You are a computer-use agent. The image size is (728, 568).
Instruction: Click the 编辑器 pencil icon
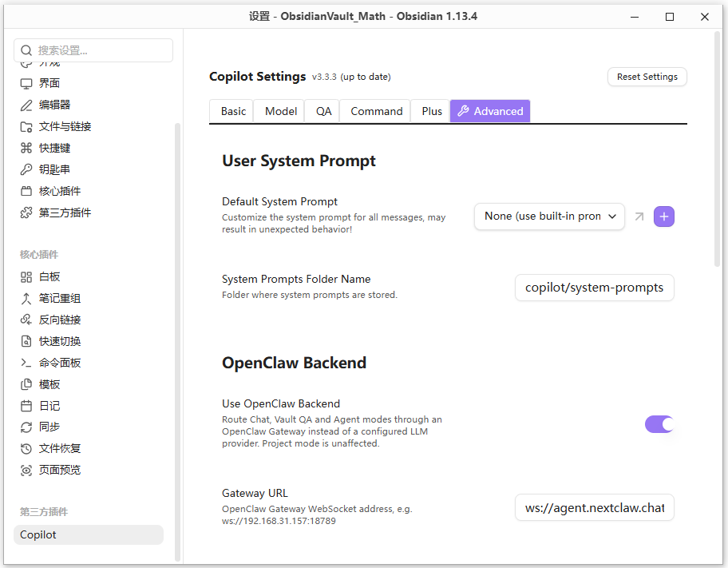coord(26,105)
